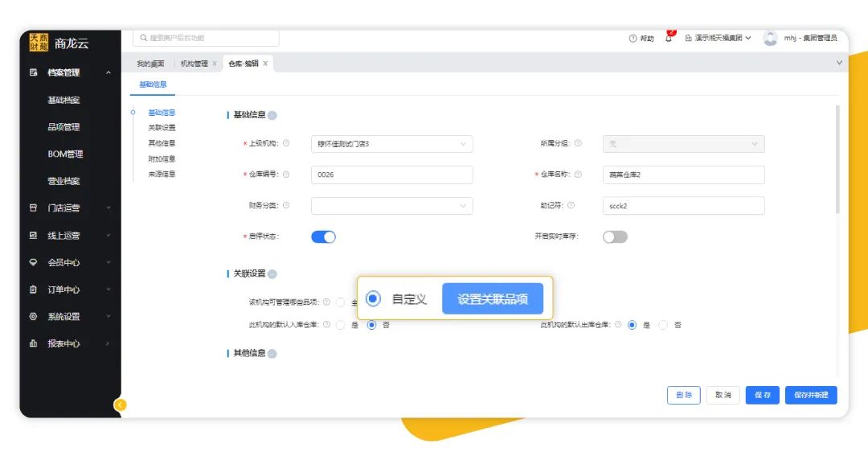Click the 报表中心 chart icon
868x456 pixels.
point(33,343)
